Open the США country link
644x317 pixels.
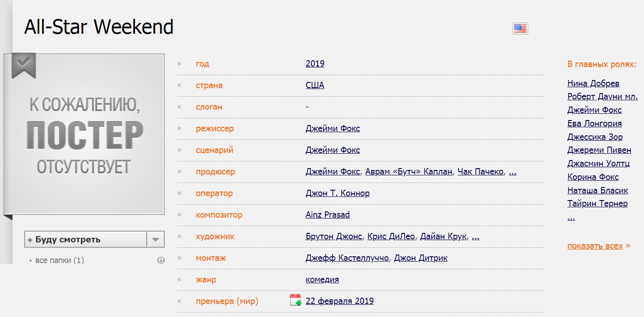[x=315, y=85]
